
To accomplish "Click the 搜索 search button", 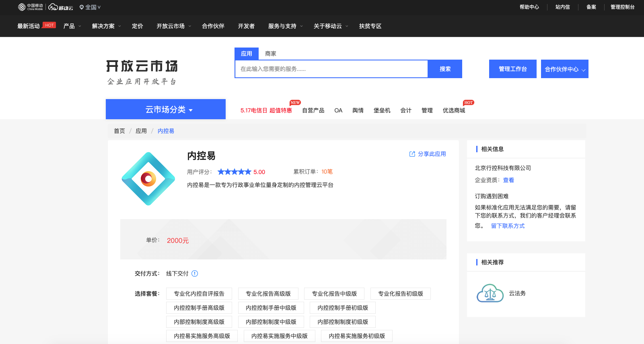I will click(445, 69).
